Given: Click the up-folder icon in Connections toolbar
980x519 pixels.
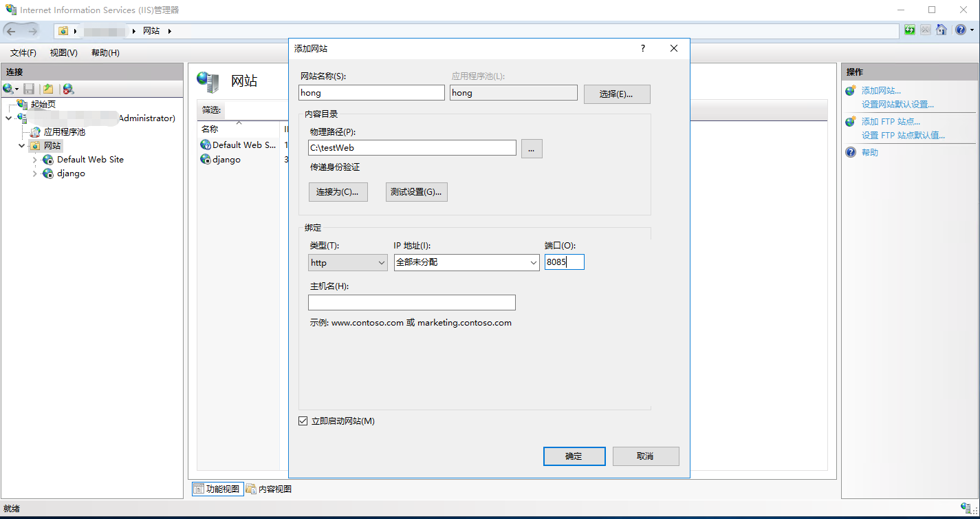Looking at the screenshot, I should tap(48, 89).
